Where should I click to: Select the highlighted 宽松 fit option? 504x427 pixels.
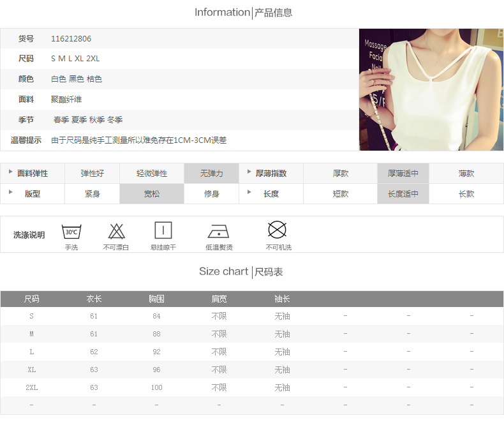pyautogui.click(x=152, y=194)
